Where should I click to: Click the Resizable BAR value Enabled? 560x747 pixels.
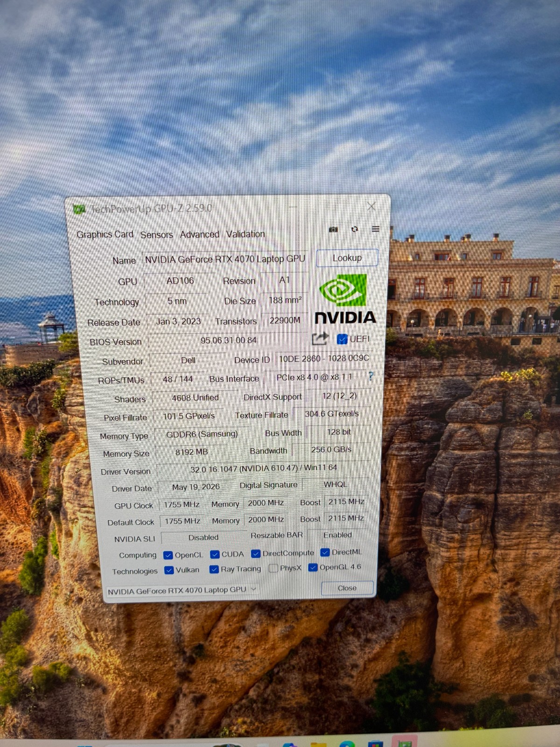click(338, 535)
